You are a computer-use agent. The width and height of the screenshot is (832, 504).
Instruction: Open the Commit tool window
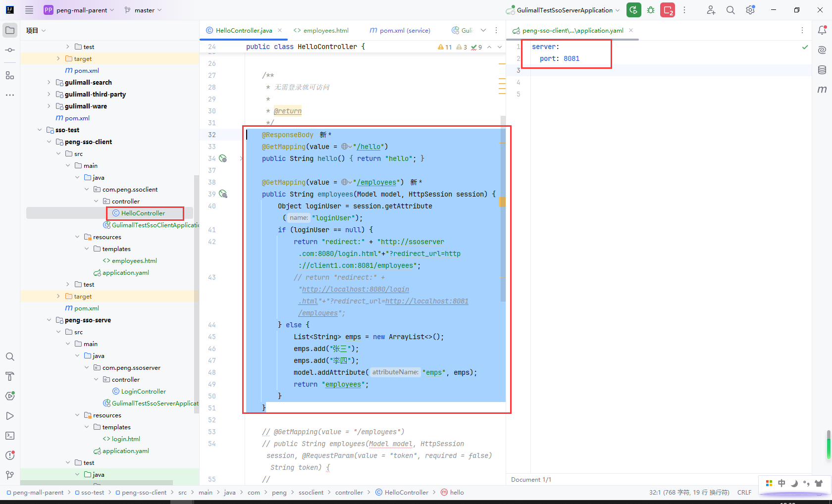click(10, 50)
